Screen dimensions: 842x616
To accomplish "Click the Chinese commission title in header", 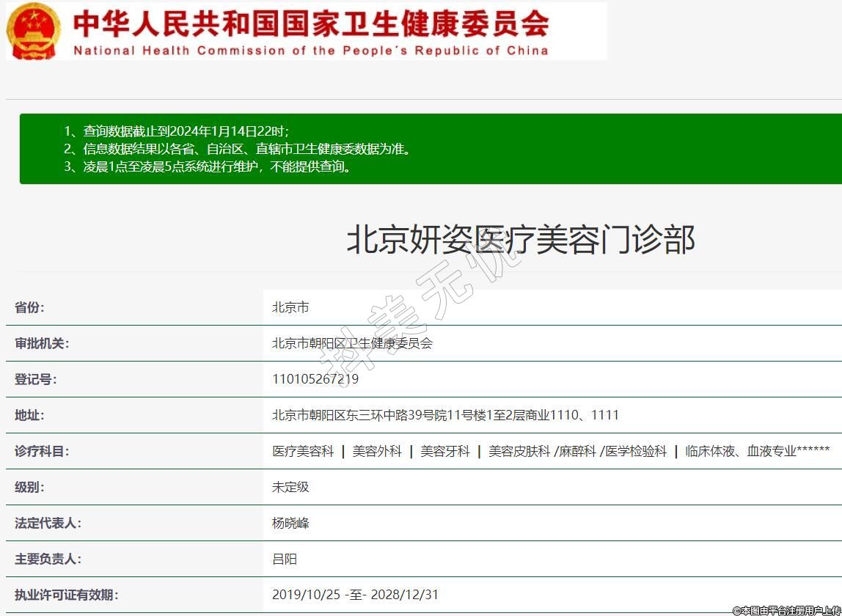I will pyautogui.click(x=310, y=23).
